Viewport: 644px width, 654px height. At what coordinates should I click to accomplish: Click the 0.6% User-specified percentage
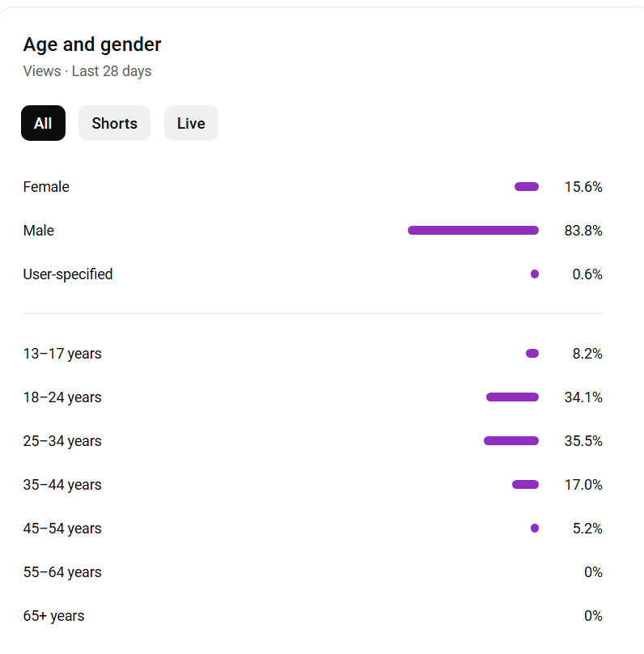coord(587,274)
